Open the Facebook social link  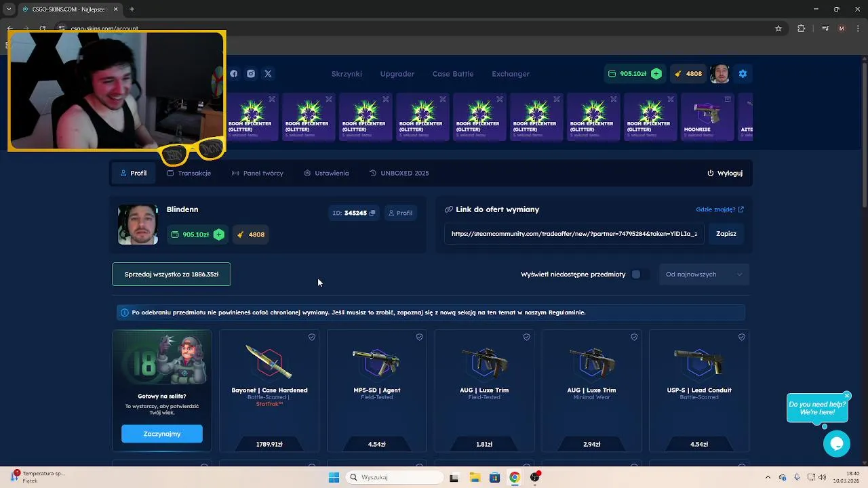(233, 74)
